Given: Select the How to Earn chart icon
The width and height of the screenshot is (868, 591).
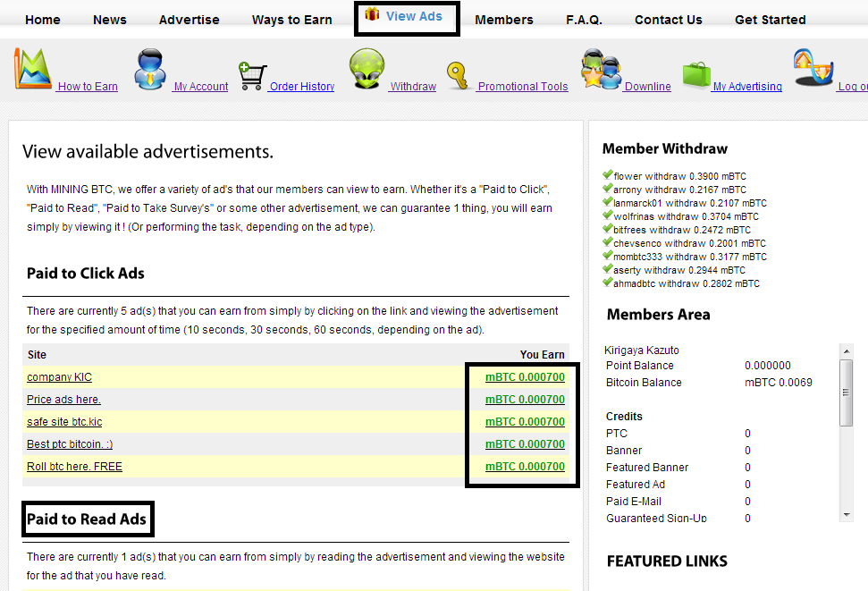Looking at the screenshot, I should pos(31,67).
